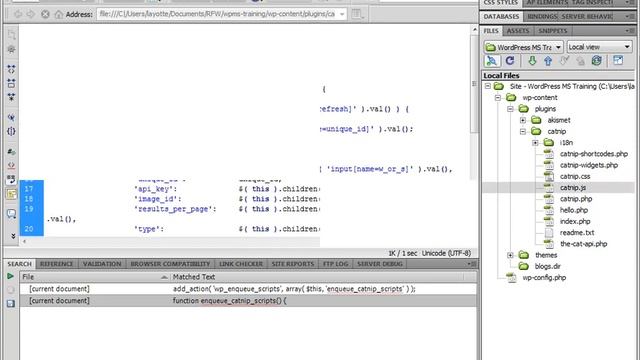The width and height of the screenshot is (640, 360).
Task: Switch to the Assets tab
Action: tap(518, 31)
